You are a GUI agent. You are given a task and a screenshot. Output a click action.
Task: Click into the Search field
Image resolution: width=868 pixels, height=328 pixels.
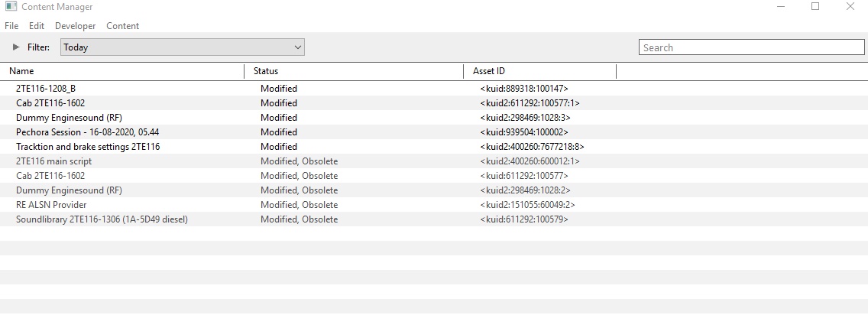click(751, 47)
